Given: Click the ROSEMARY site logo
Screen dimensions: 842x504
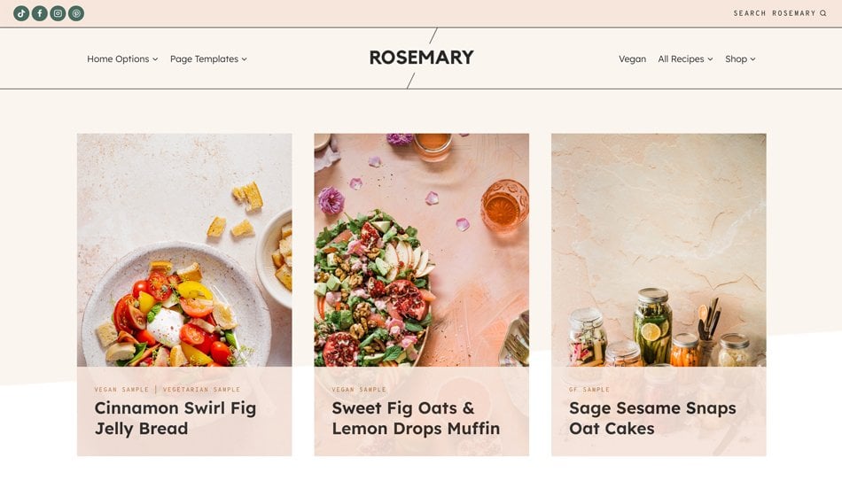Looking at the screenshot, I should (x=421, y=58).
